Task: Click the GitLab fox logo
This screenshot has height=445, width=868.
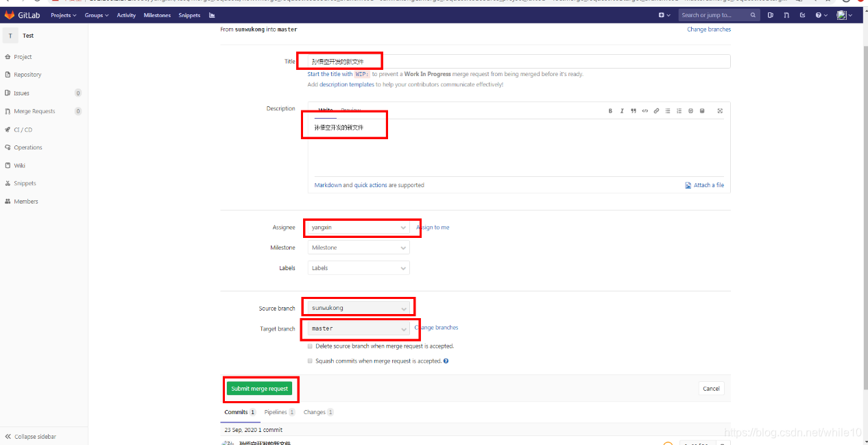Action: 10,15
